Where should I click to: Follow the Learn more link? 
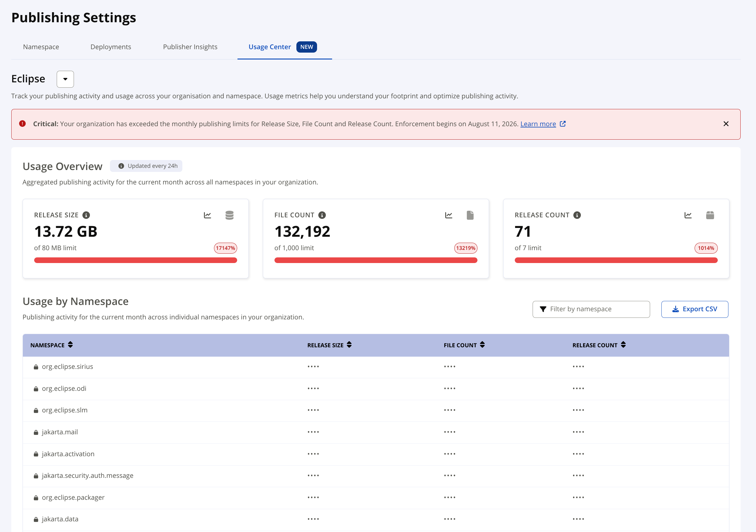coord(538,124)
